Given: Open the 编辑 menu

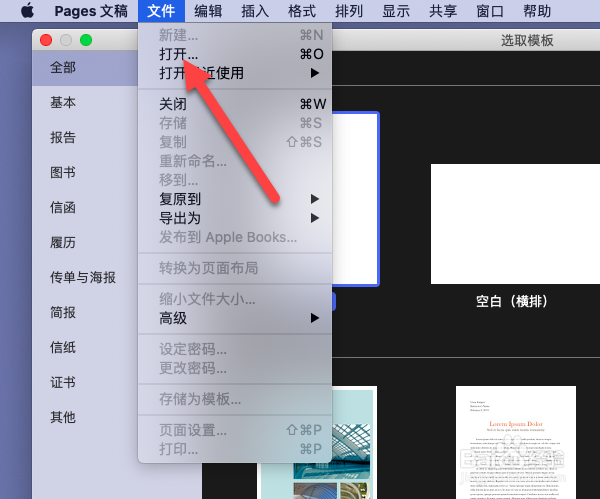Looking at the screenshot, I should (208, 11).
